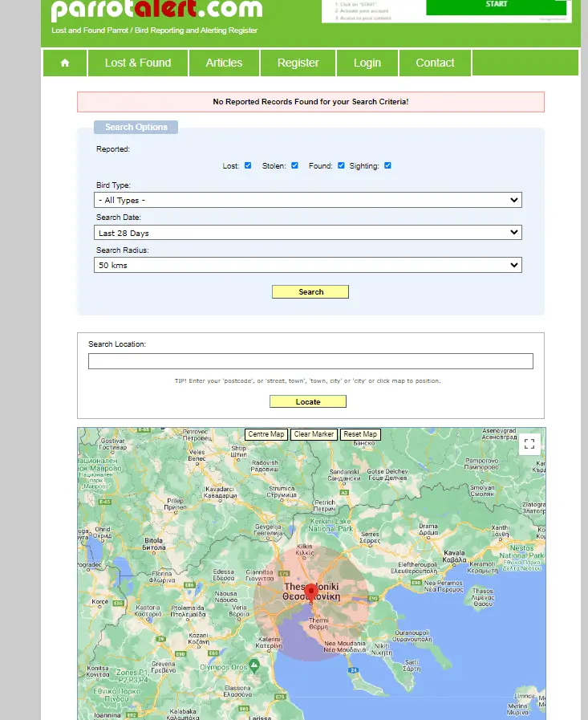
Task: Uncheck the Sighting checkbox
Action: pyautogui.click(x=388, y=165)
